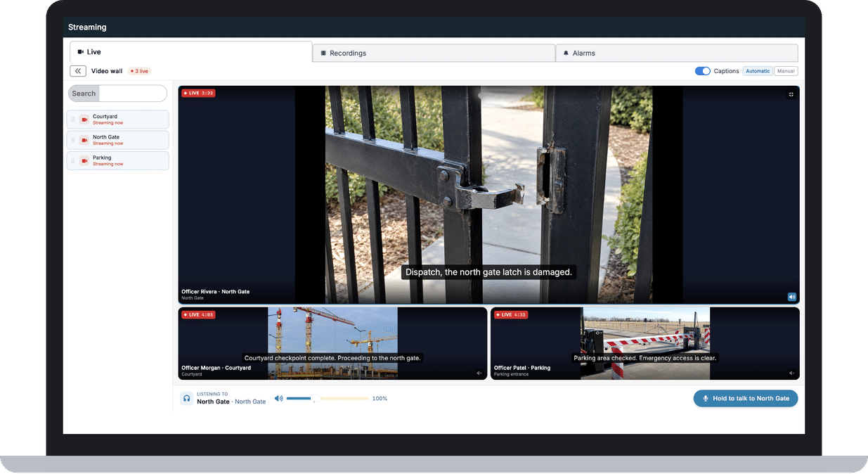Grab the North Gate row drag handle
Image resolution: width=868 pixels, height=474 pixels.
tap(73, 140)
